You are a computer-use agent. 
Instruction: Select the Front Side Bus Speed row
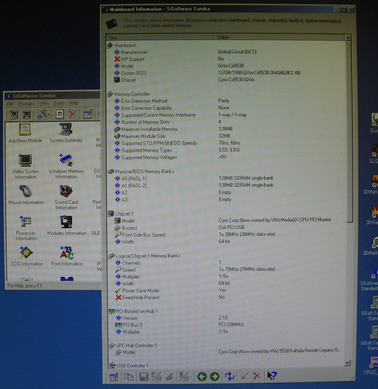227,235
